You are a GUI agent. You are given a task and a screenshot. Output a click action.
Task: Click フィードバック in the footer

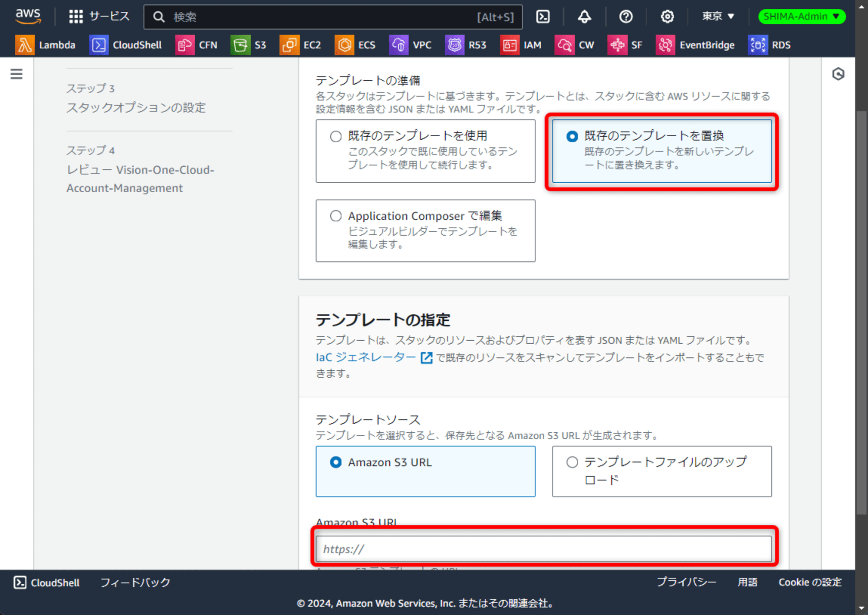pyautogui.click(x=135, y=582)
